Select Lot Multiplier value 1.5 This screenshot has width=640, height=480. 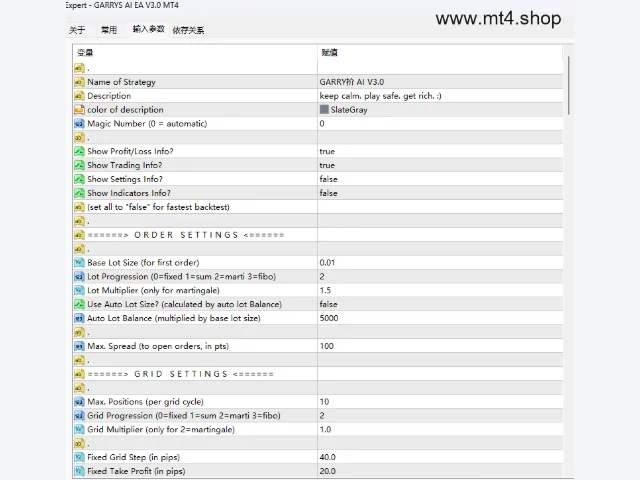(325, 291)
